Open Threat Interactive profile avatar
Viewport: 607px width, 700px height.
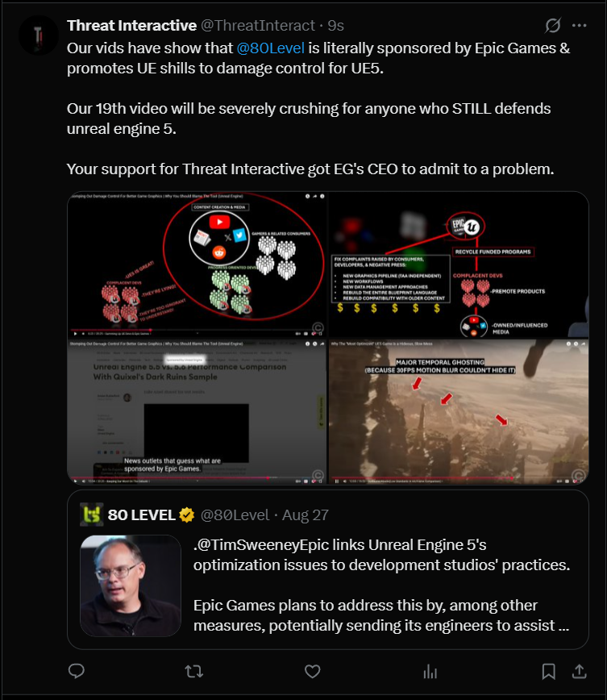click(39, 35)
